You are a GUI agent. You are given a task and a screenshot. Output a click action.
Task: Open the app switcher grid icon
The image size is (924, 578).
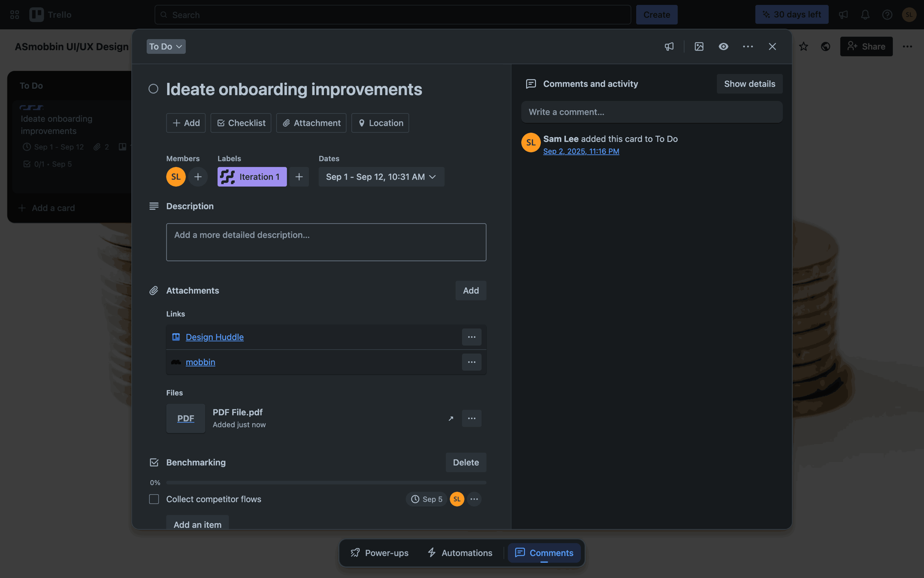[x=14, y=15]
